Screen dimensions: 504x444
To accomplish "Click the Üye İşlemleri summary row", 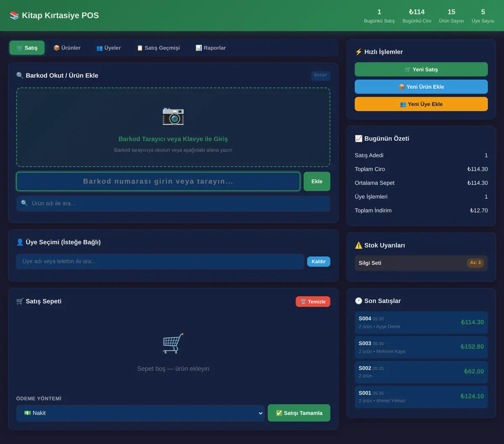I will point(421,197).
